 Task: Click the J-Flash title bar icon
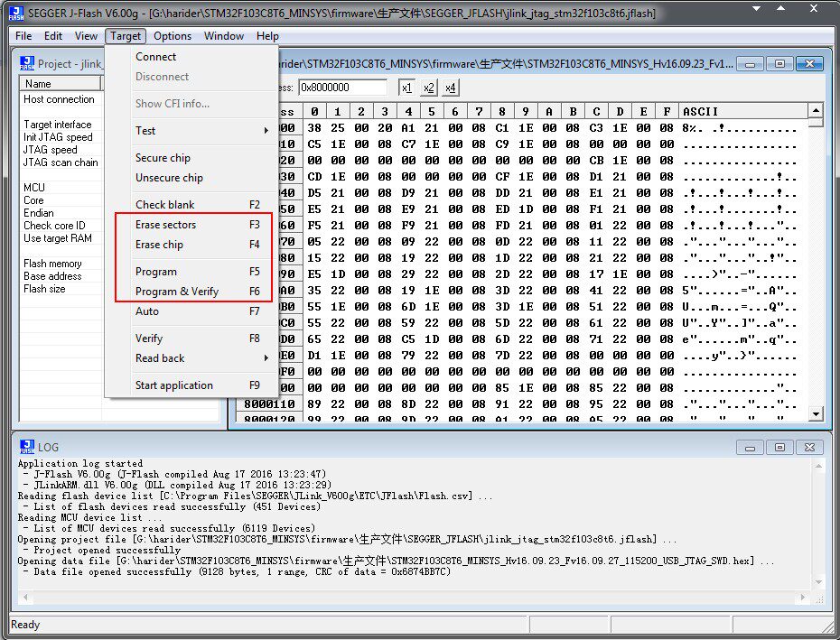16,13
